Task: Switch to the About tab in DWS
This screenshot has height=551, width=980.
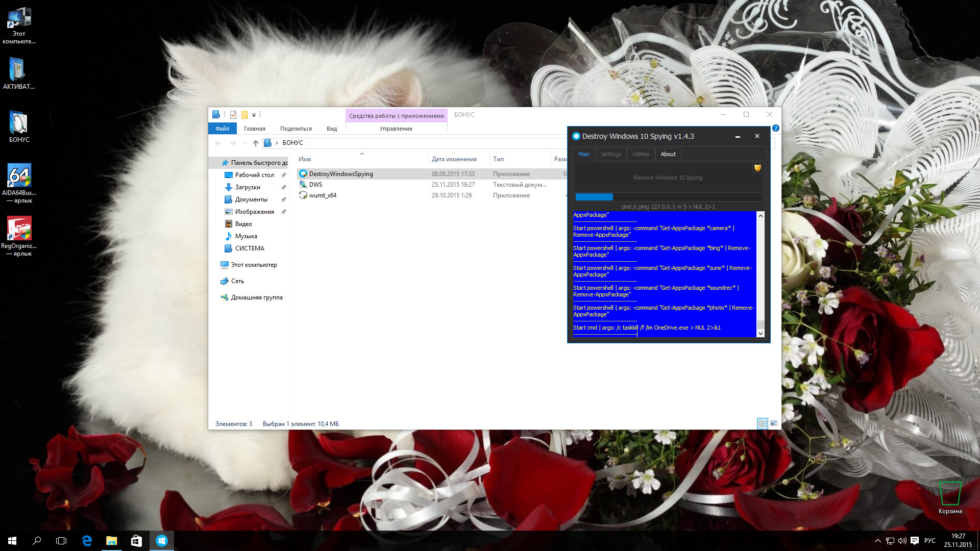Action: [x=668, y=154]
